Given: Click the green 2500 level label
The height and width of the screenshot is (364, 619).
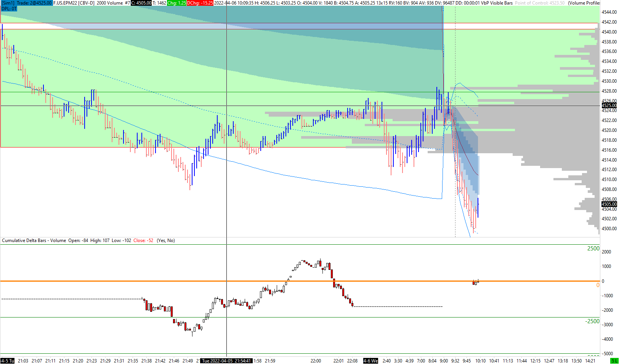Looking at the screenshot, I should tap(593, 249).
